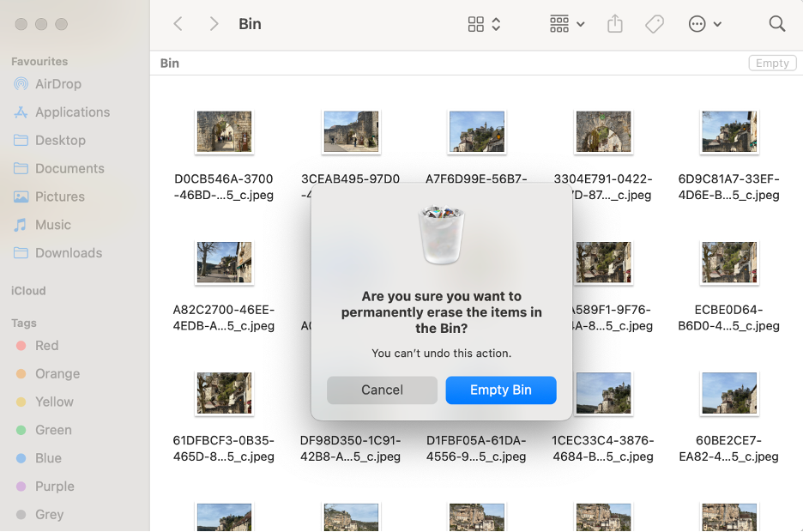Open the tag editor icon in toolbar

coord(655,23)
